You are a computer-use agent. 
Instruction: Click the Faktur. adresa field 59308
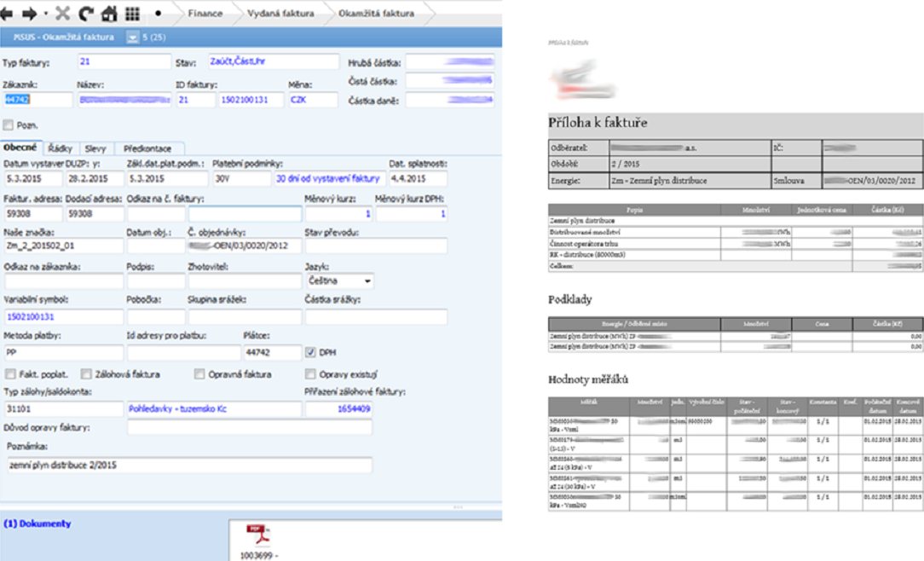pyautogui.click(x=33, y=213)
